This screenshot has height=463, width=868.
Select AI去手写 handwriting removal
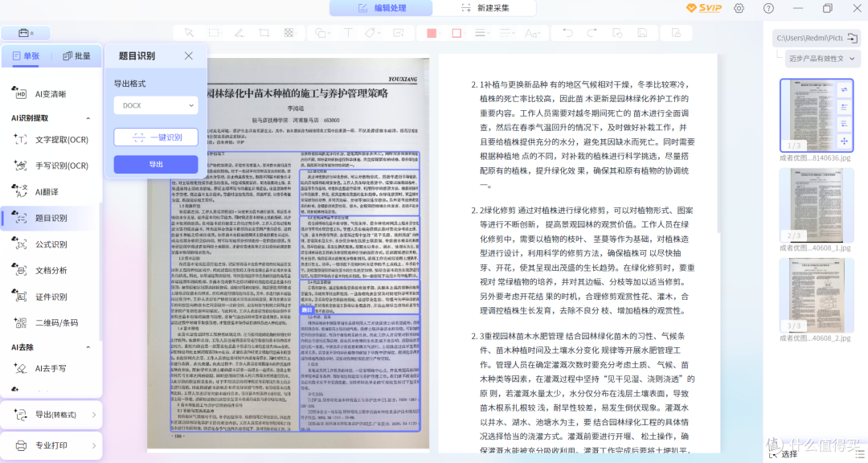[51, 368]
